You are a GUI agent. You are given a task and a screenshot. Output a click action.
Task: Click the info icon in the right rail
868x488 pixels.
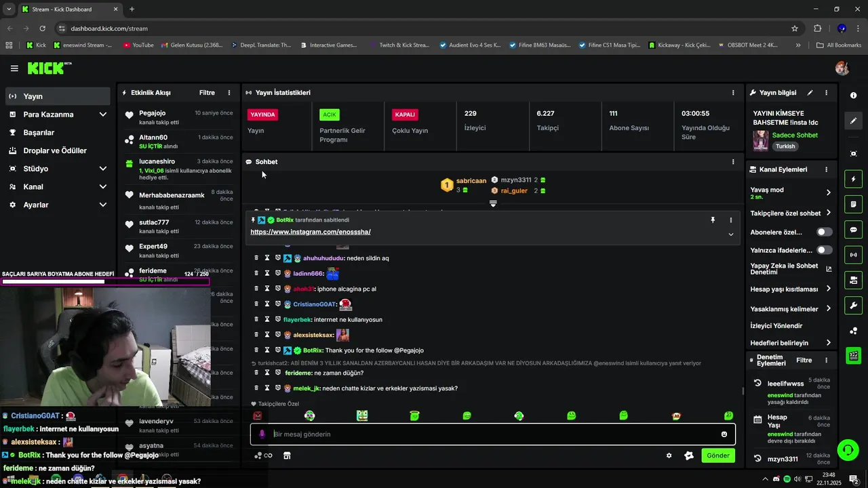pos(853,96)
